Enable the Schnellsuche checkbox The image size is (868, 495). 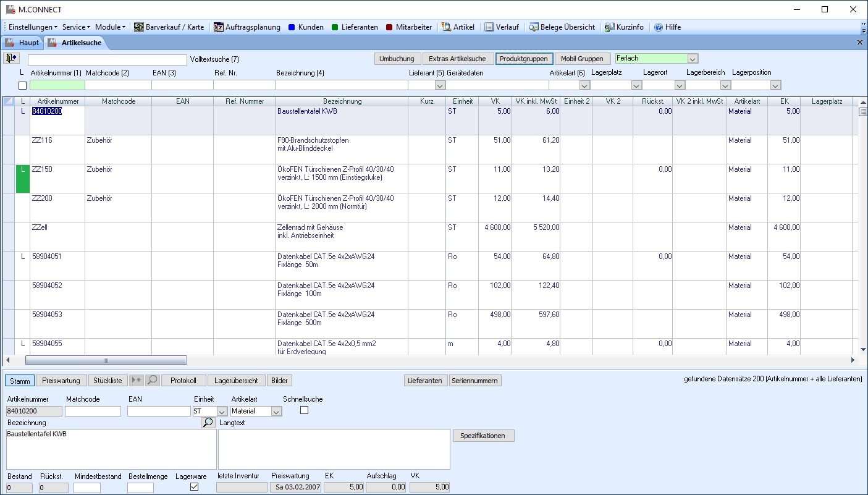(304, 410)
